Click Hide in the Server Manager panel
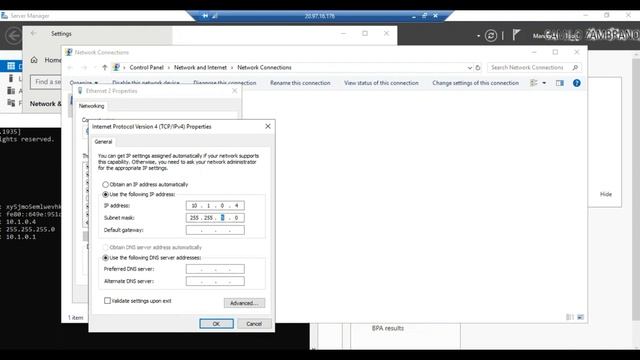Image resolution: width=640 pixels, height=360 pixels. click(606, 194)
